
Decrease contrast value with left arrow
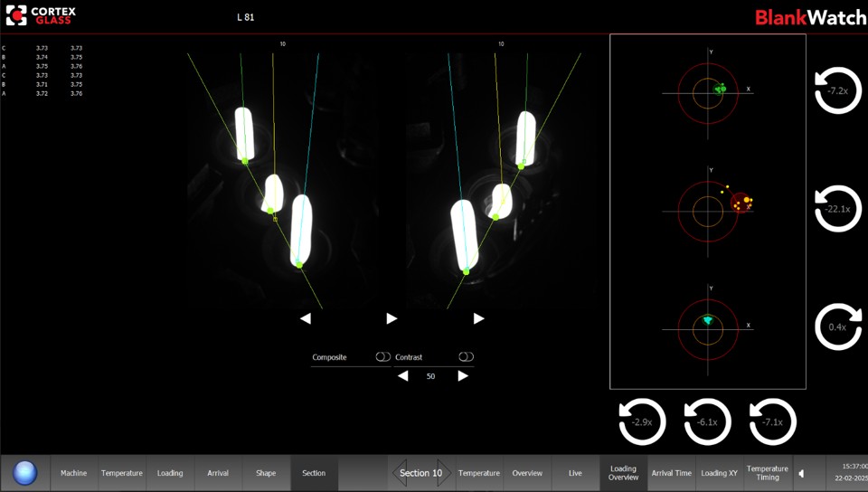(x=403, y=376)
